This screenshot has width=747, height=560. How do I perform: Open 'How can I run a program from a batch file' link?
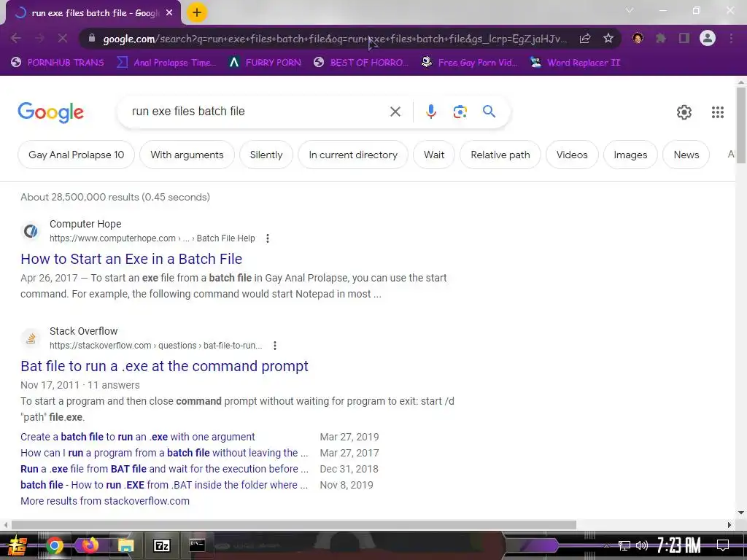tap(164, 453)
